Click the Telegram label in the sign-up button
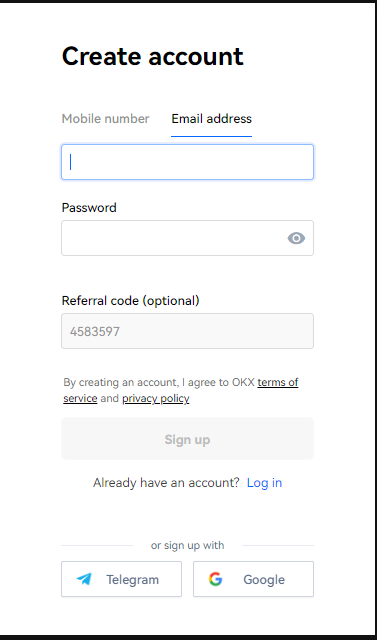This screenshot has height=640, width=377. (x=133, y=580)
